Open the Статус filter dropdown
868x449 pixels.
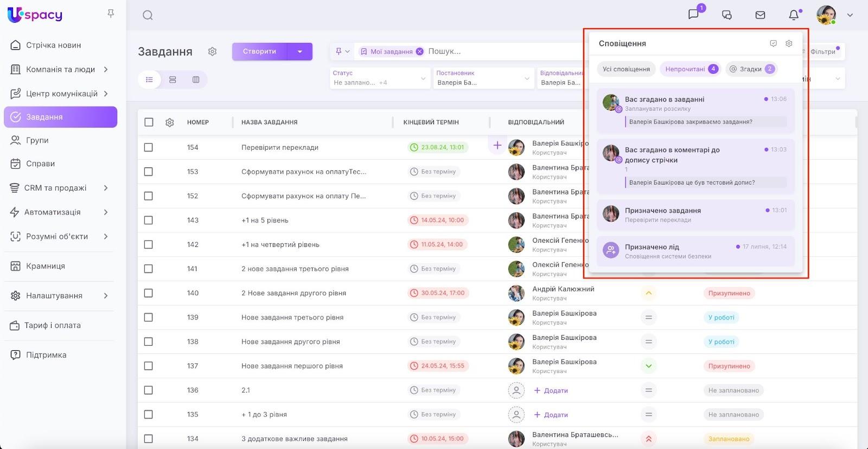click(x=379, y=78)
